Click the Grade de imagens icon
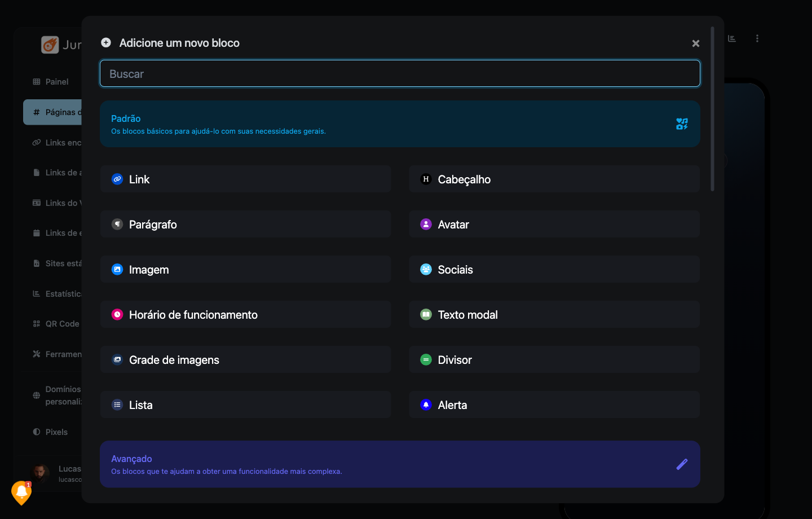This screenshot has height=519, width=812. click(x=117, y=360)
